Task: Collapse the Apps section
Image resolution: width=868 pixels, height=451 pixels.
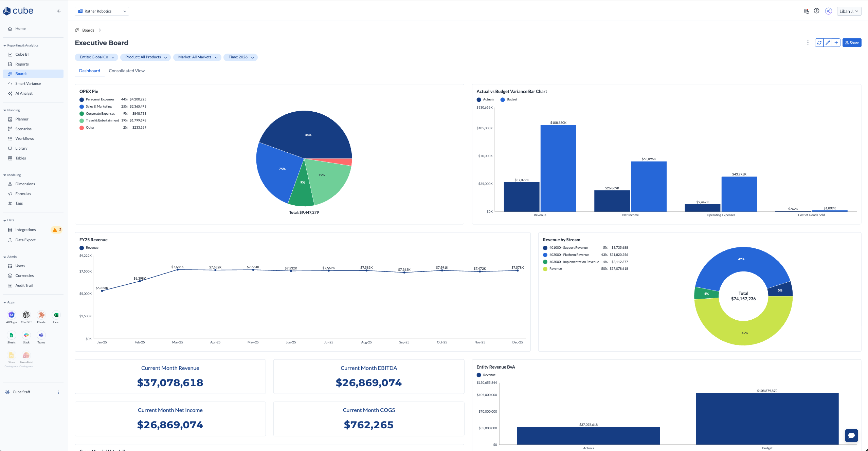Action: (x=9, y=302)
